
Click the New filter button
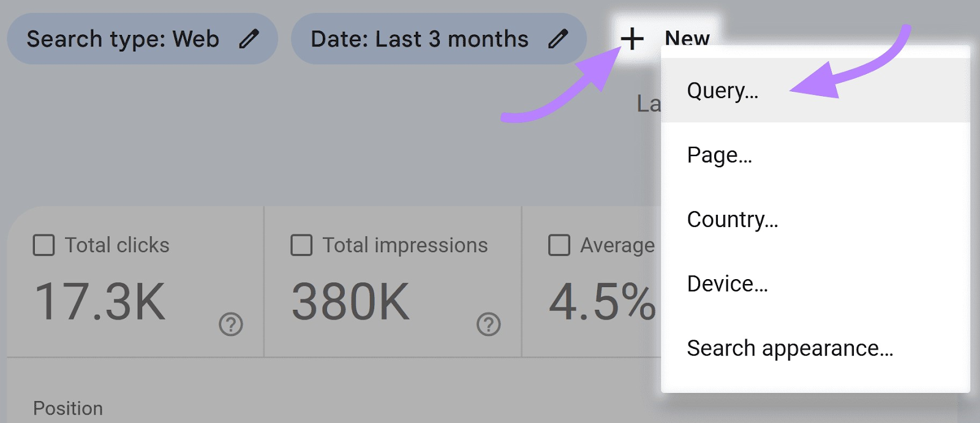[x=666, y=39]
